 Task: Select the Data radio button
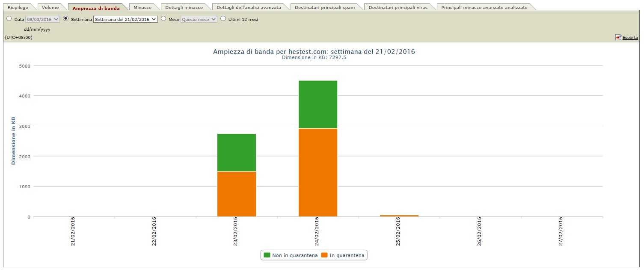point(9,19)
